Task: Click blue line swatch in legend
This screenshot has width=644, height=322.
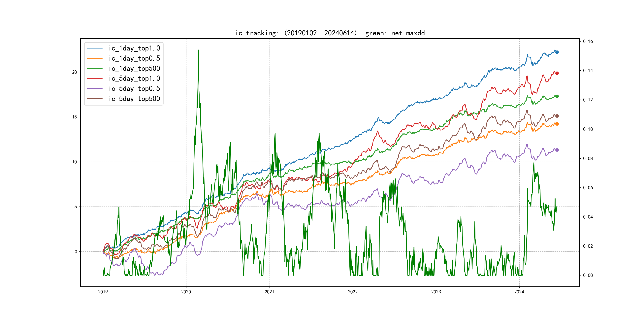Action: coord(95,48)
